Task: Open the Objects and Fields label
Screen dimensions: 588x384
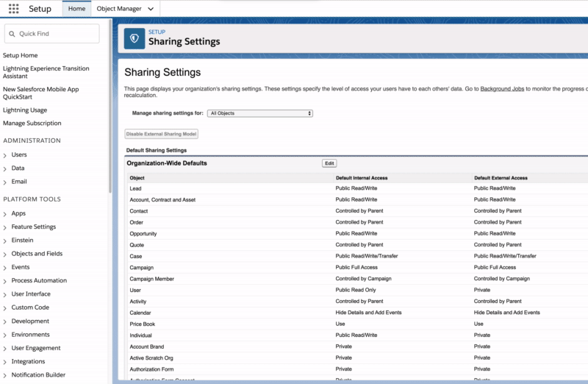Action: click(x=37, y=254)
